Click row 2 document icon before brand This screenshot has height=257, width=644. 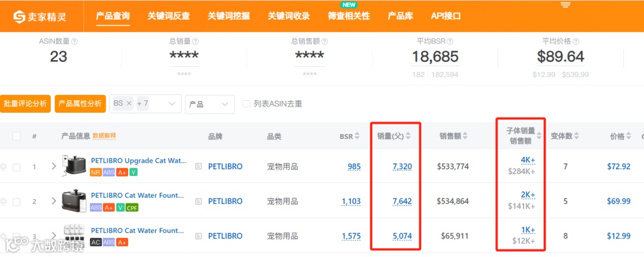[x=199, y=201]
